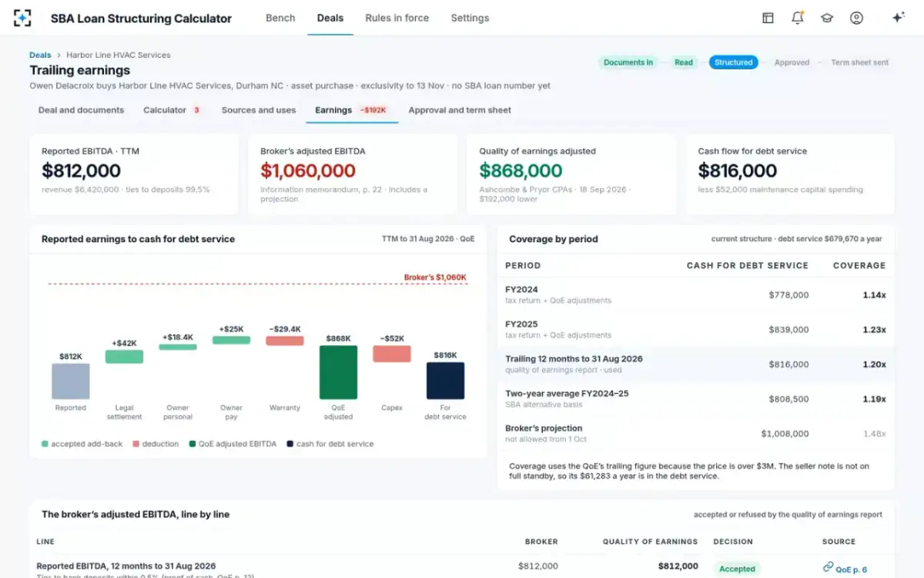This screenshot has width=924, height=578.
Task: Click the Reported EBITDA 12 months line
Action: point(126,566)
